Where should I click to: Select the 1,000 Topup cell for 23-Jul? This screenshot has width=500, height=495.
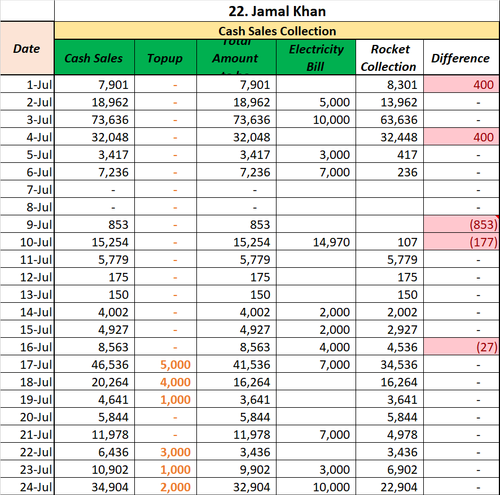pos(165,469)
